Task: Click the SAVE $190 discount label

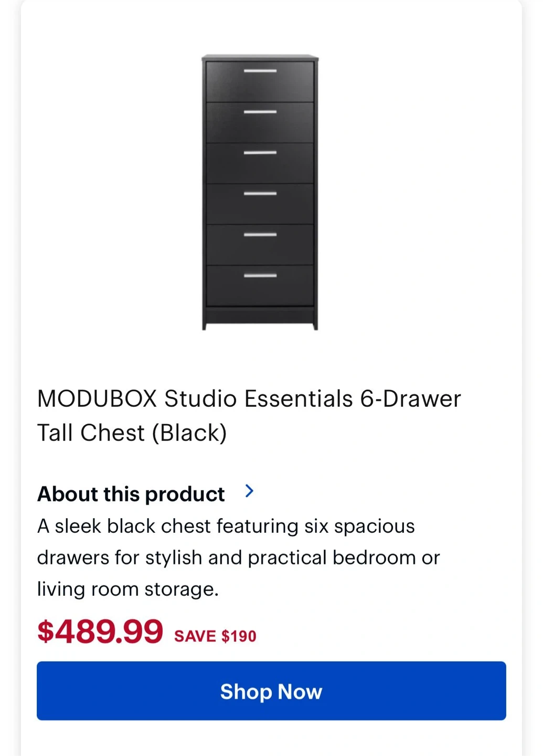Action: coord(215,636)
